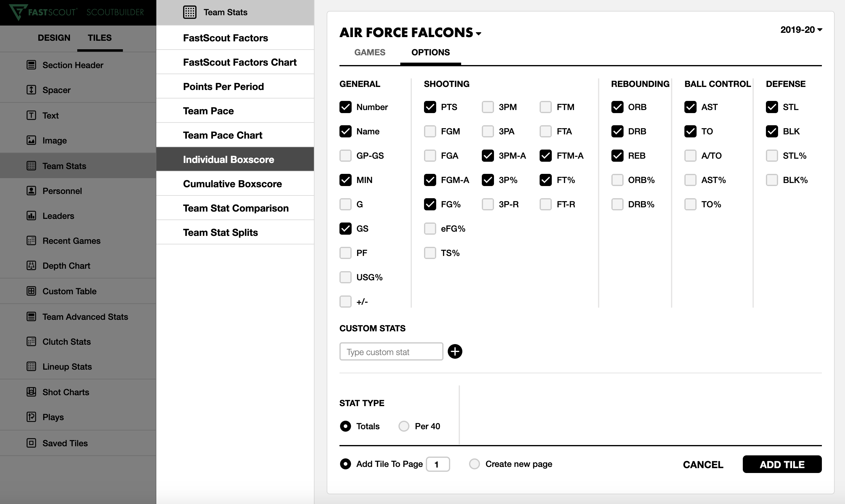Focus the Type custom stat field
This screenshot has height=504, width=845.
click(391, 351)
